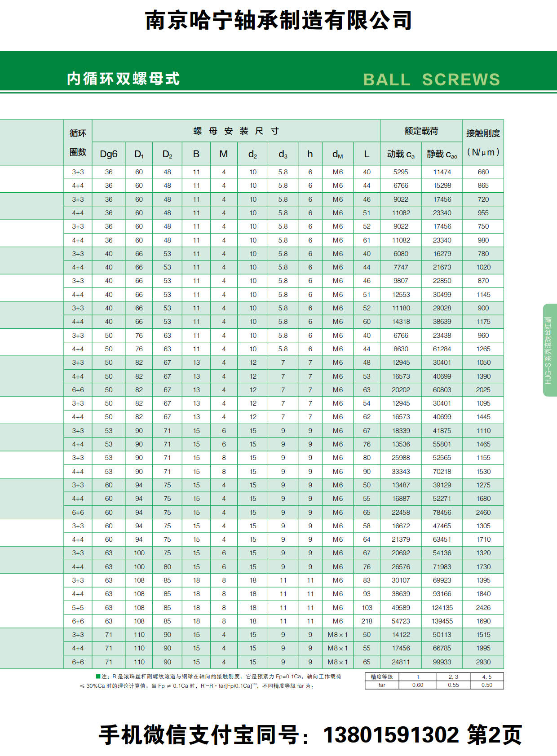Select static load value 78456
The width and height of the screenshot is (557, 756).
tap(442, 513)
